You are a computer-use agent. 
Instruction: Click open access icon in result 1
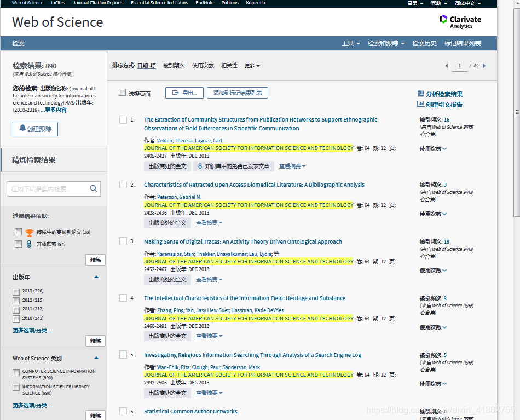click(x=200, y=166)
